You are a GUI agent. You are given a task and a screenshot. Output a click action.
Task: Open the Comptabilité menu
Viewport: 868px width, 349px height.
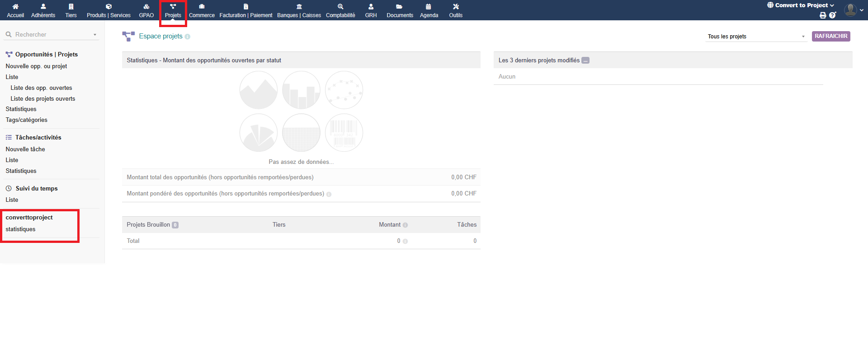[340, 10]
